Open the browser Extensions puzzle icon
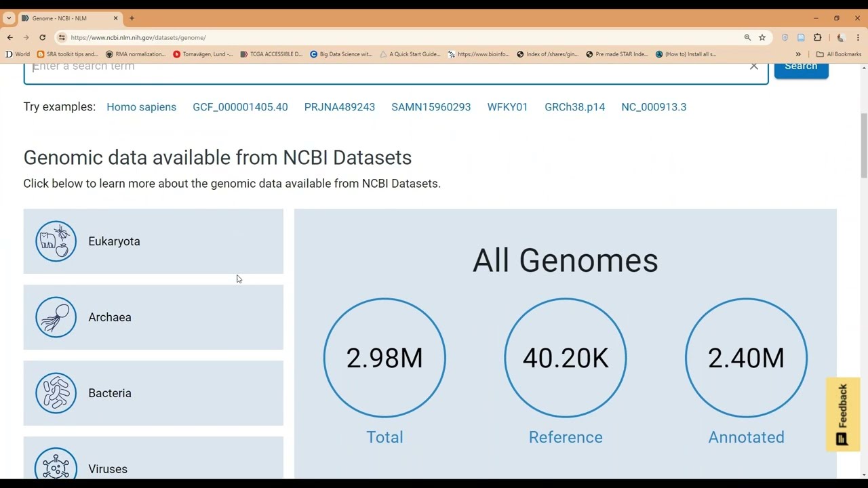The width and height of the screenshot is (868, 488). point(817,37)
